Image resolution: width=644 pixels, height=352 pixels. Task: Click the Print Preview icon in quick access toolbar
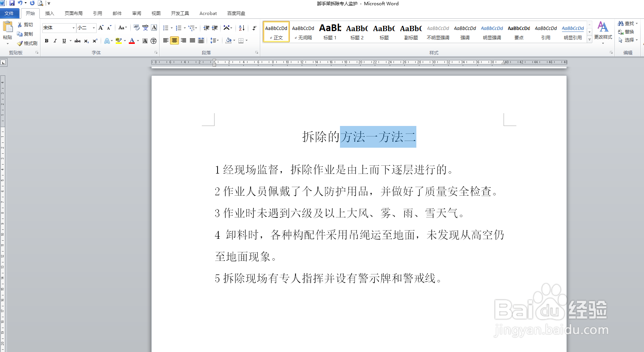40,3
